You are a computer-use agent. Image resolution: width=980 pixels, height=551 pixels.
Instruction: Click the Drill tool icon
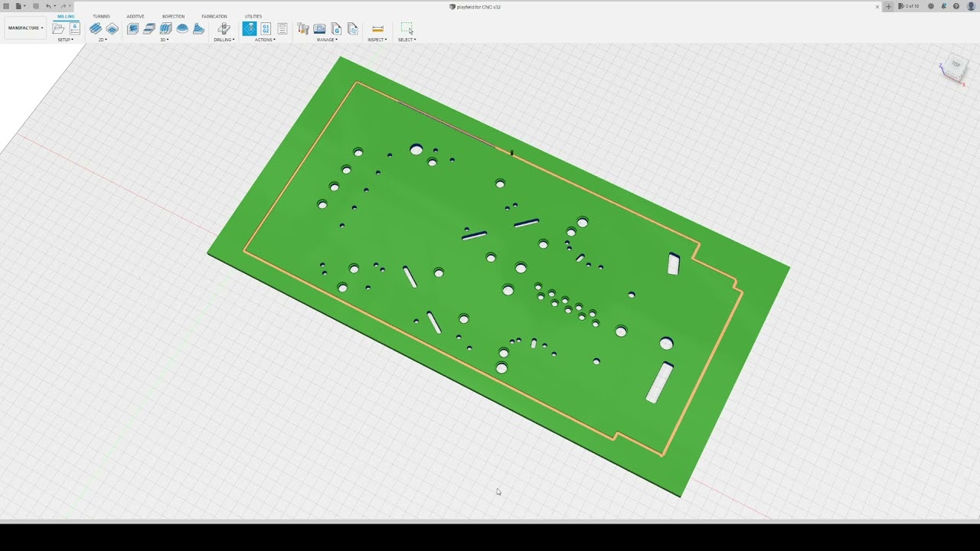(x=224, y=29)
